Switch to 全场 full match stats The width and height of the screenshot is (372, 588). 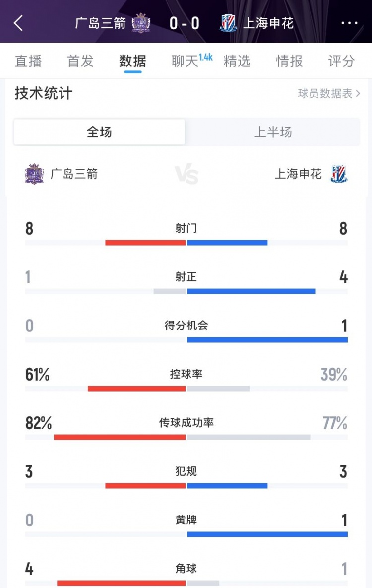(x=99, y=132)
